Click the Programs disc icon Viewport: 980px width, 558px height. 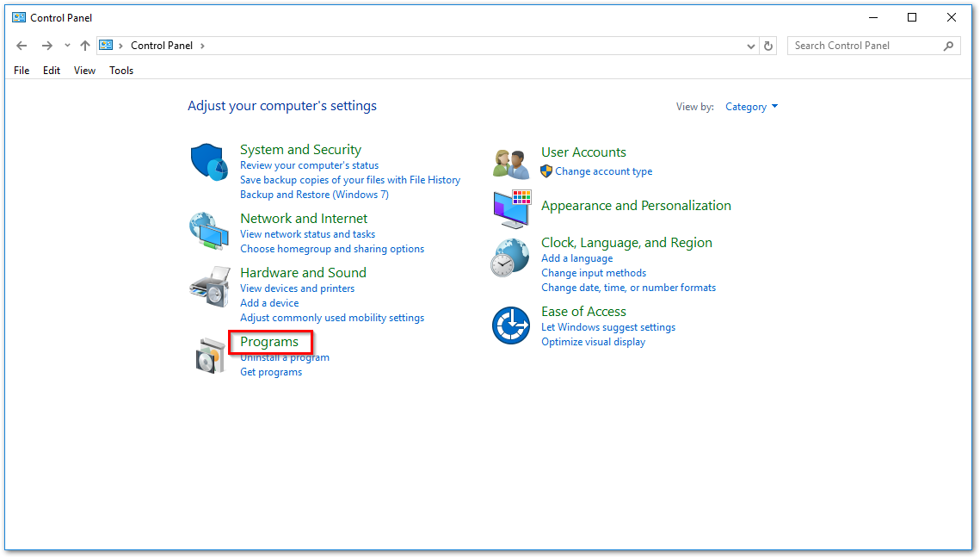pyautogui.click(x=209, y=354)
